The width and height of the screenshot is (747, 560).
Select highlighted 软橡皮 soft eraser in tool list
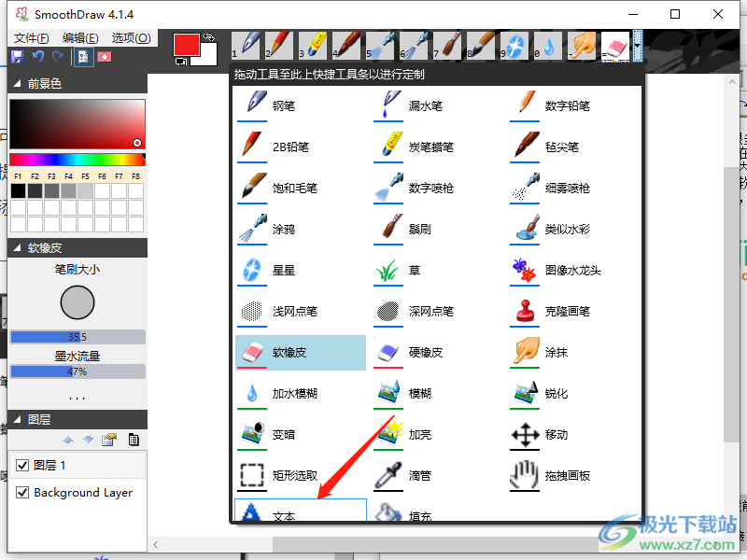tap(301, 353)
